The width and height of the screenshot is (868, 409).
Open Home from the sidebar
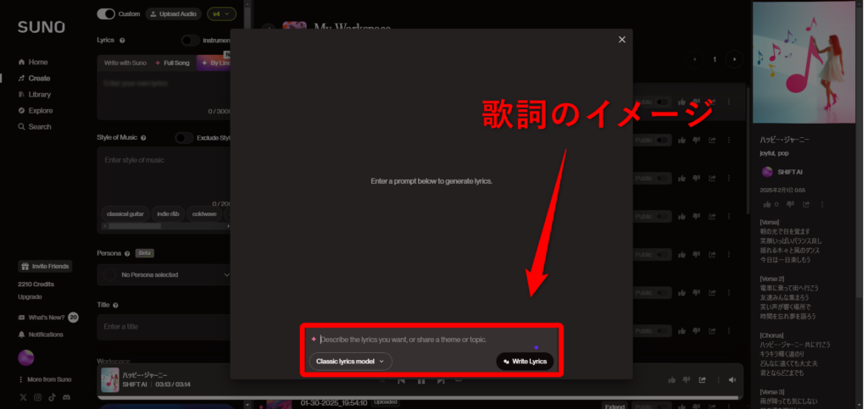pyautogui.click(x=37, y=63)
